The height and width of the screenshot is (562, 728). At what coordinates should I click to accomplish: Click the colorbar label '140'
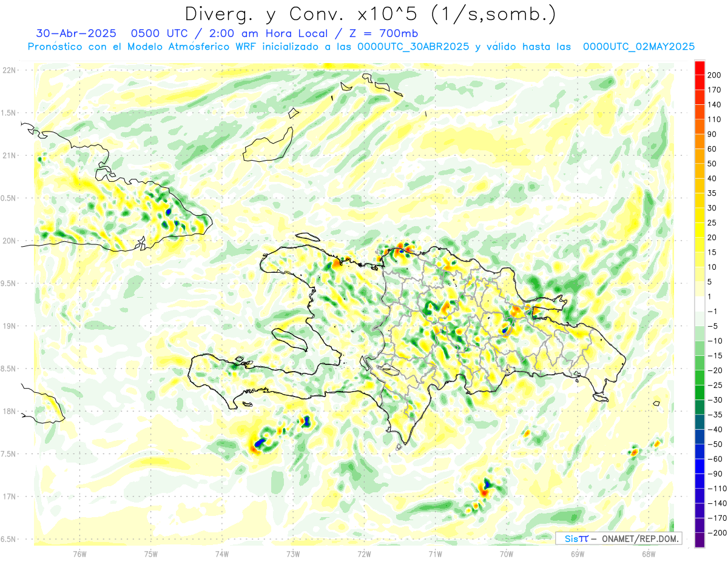click(714, 104)
